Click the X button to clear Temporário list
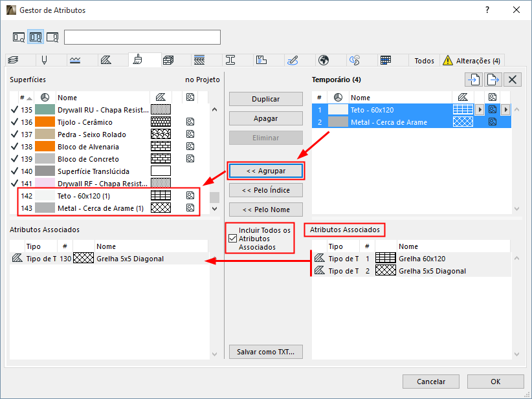Screen dimensions: 532x399 pyautogui.click(x=513, y=80)
